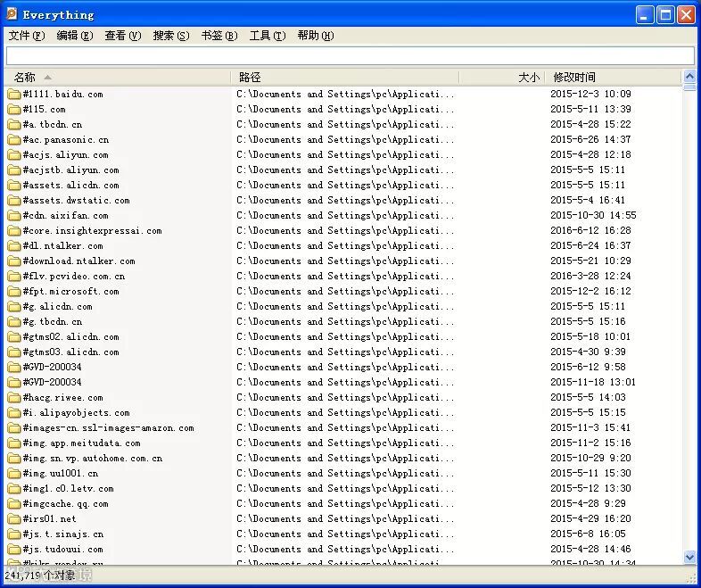The height and width of the screenshot is (588, 701).
Task: Select the #i.alipayobjects.com folder icon
Action: coord(14,413)
